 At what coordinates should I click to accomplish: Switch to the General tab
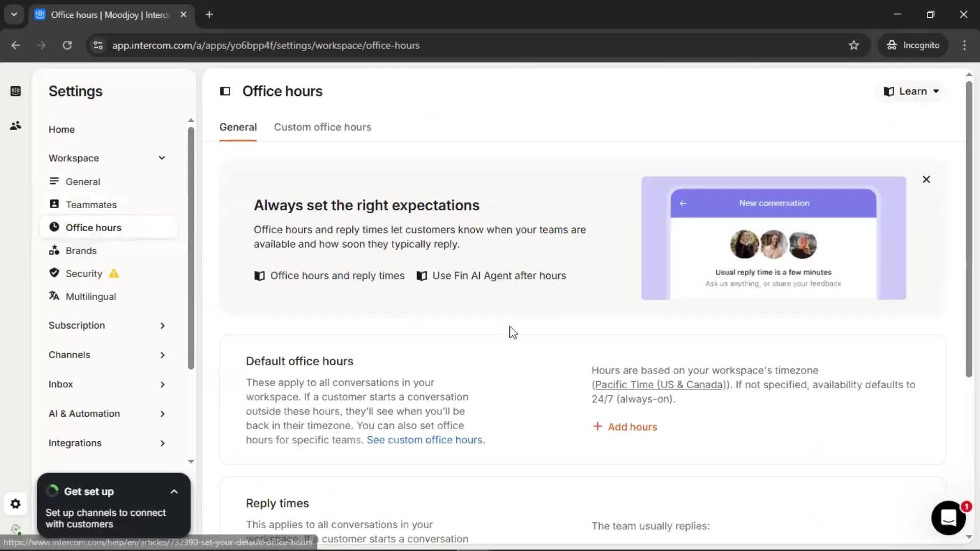(238, 127)
